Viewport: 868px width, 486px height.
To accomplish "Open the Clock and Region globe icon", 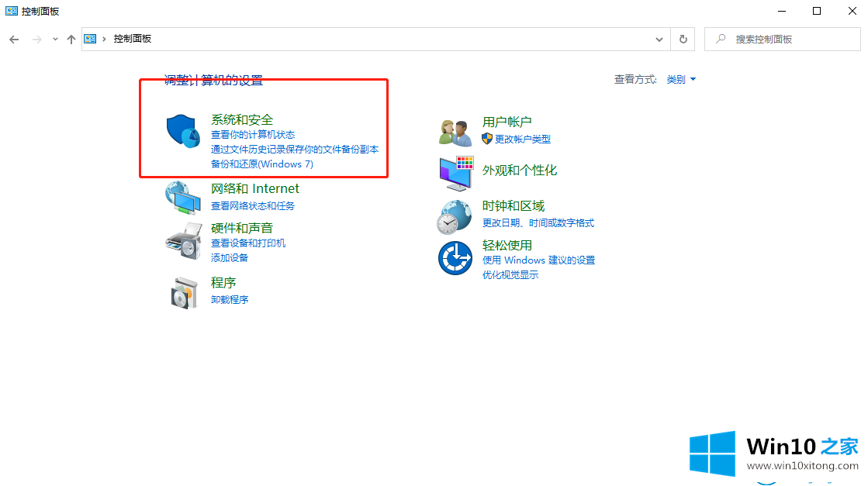I will [x=455, y=217].
